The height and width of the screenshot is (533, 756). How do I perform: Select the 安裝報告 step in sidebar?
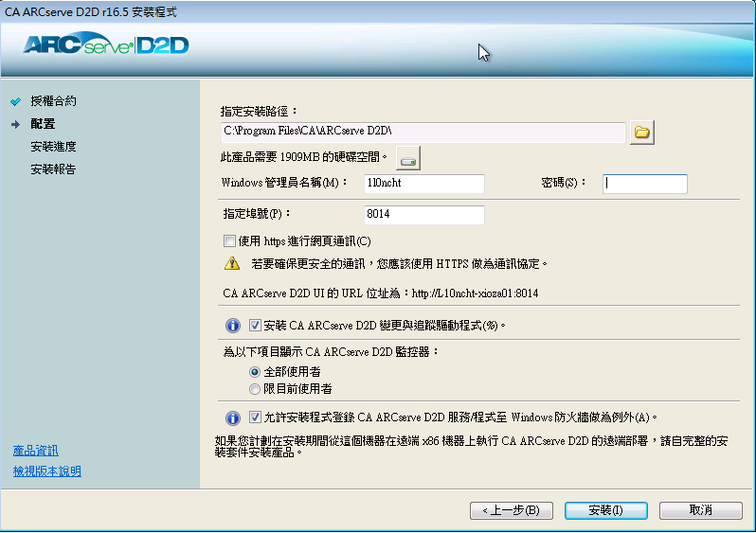click(x=53, y=169)
